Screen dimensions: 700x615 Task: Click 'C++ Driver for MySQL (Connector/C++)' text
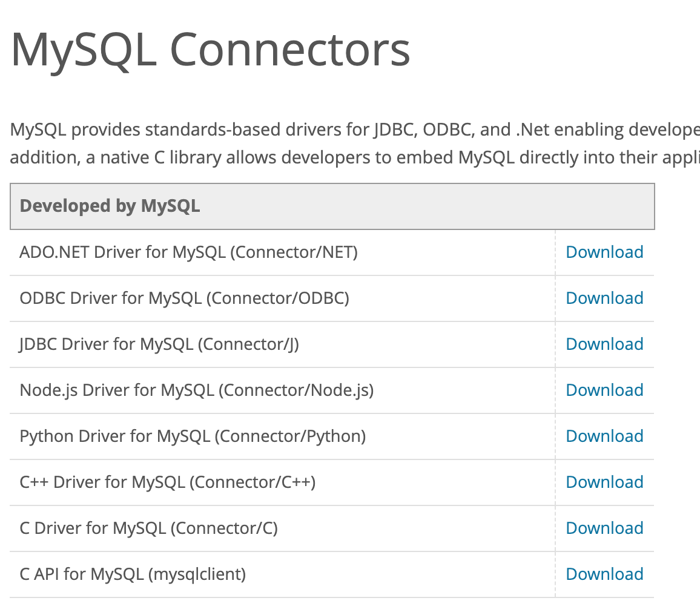click(167, 482)
